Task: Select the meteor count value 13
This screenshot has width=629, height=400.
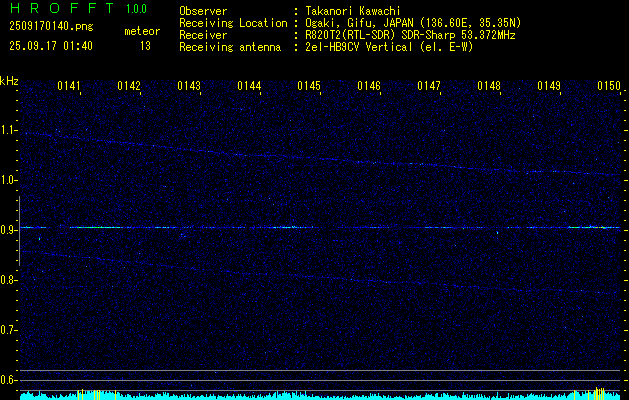Action: coord(145,46)
